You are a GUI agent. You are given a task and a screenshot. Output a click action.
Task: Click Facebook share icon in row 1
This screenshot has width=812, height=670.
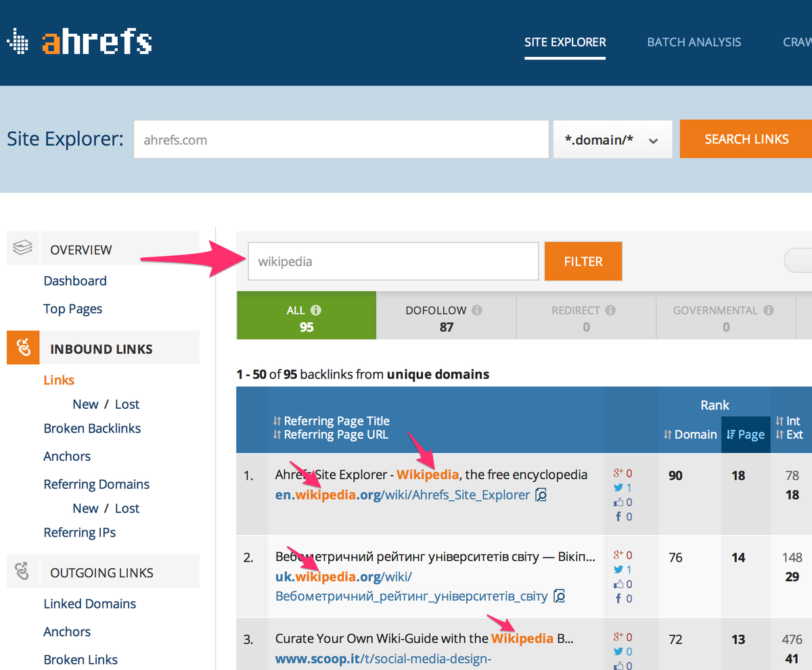[618, 516]
